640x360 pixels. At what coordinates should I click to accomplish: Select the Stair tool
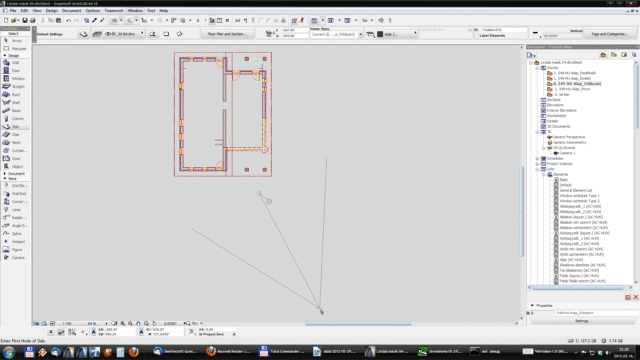pos(15,134)
